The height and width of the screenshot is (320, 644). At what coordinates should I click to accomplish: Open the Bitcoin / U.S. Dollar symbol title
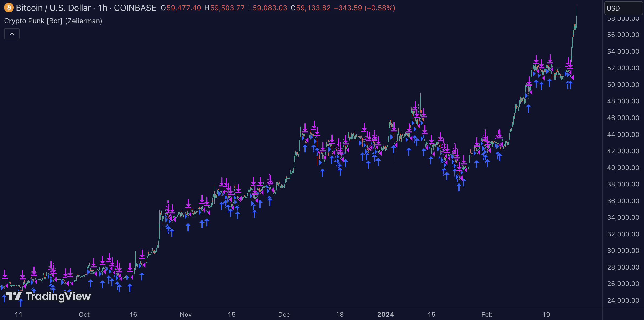click(x=53, y=8)
